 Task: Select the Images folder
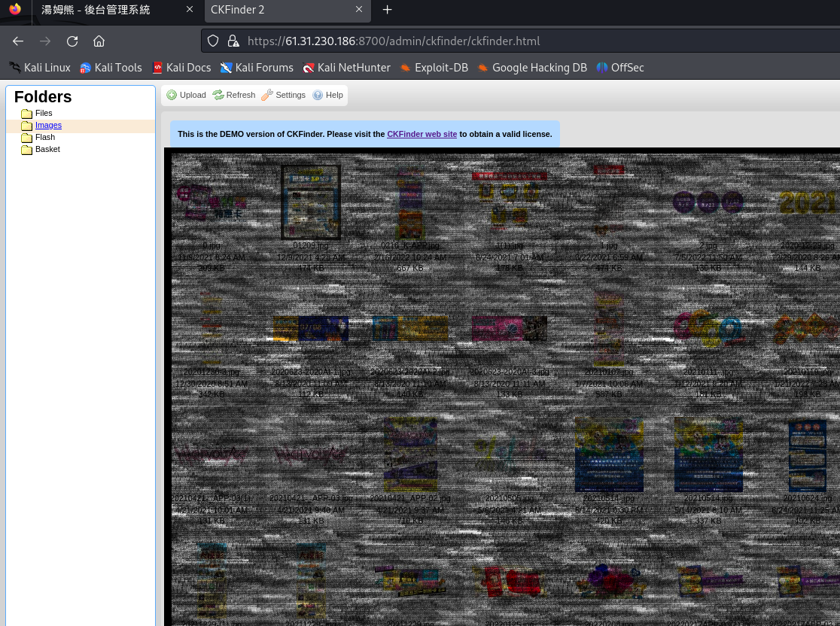click(x=48, y=126)
